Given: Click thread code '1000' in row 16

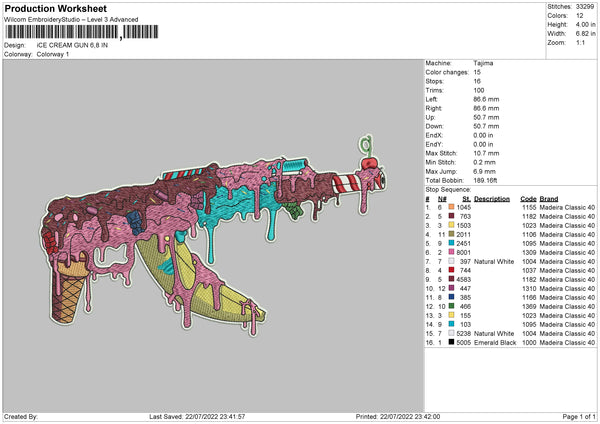Looking at the screenshot, I should click(x=529, y=342).
